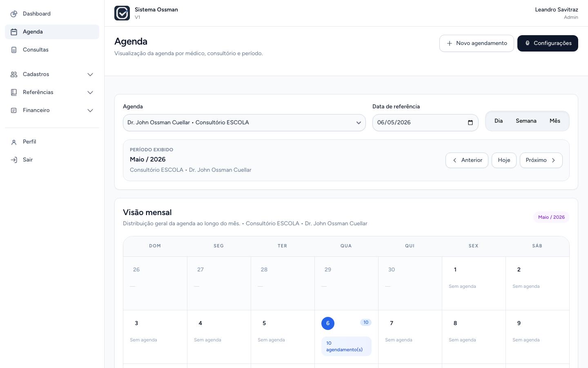Click the Perfil user icon
588x368 pixels.
pyautogui.click(x=14, y=142)
